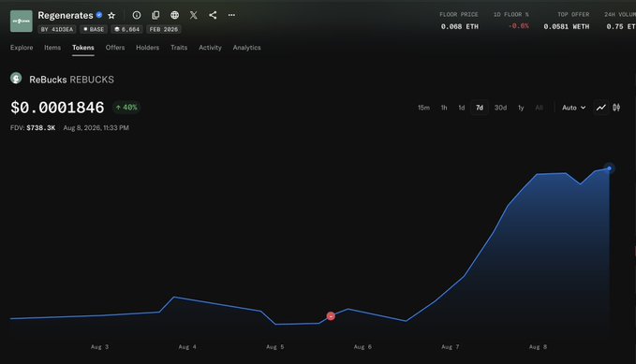
Task: Click the ReBucks REBUCKS token name
Action: (x=71, y=80)
